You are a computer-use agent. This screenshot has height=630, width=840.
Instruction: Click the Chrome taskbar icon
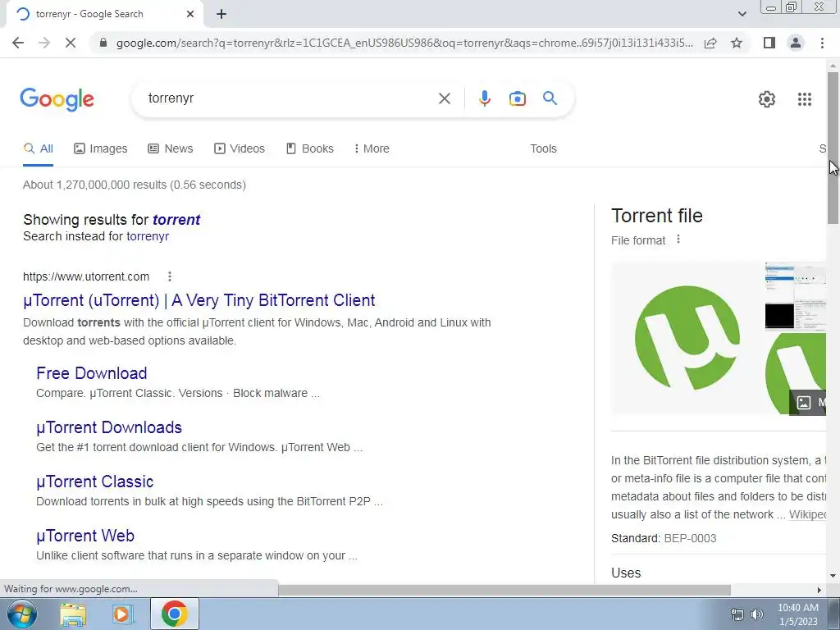(x=174, y=614)
